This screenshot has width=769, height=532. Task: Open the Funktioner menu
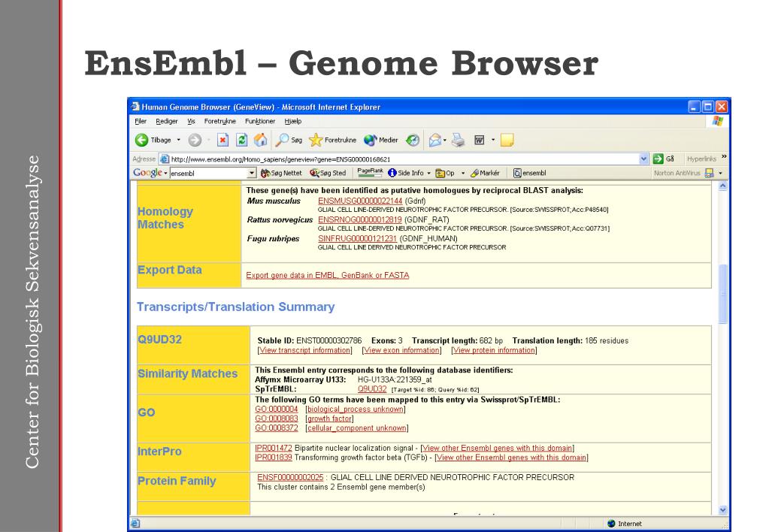(x=260, y=121)
